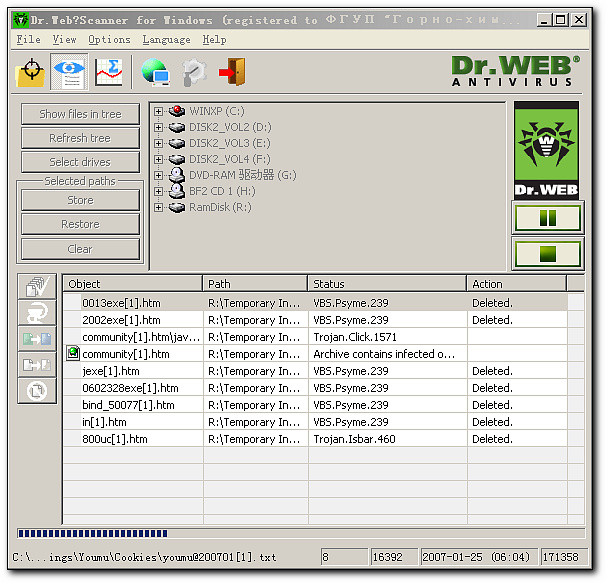Screen dimensions: 606x583
Task: Click BF2 CD 1 (H:) disc icon
Action: pos(177,191)
